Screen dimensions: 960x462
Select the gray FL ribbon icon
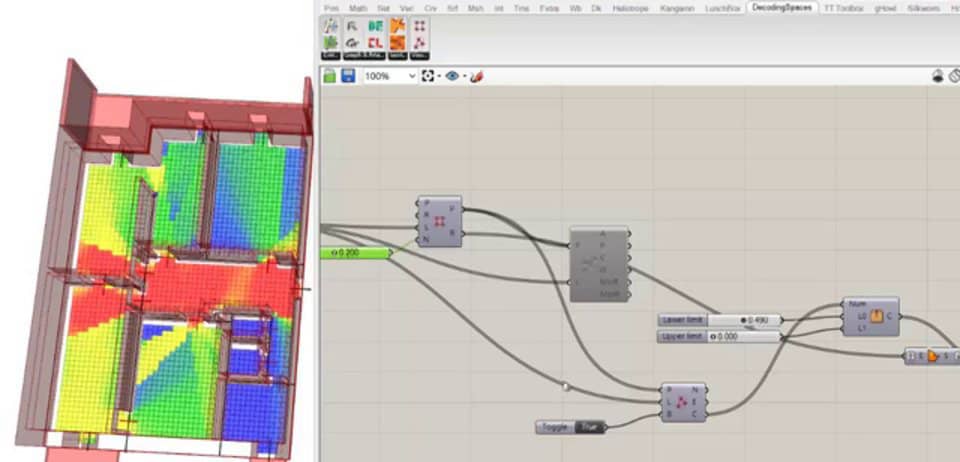(x=352, y=26)
